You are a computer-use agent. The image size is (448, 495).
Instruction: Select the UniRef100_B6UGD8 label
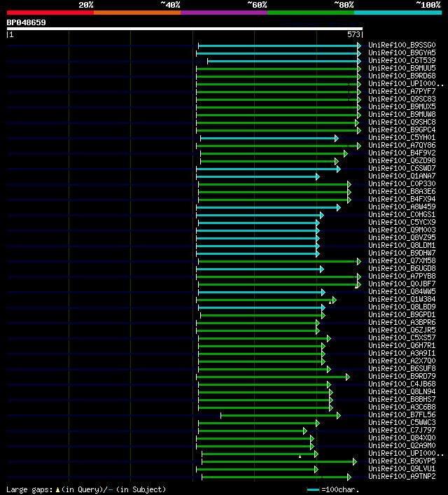402,268
